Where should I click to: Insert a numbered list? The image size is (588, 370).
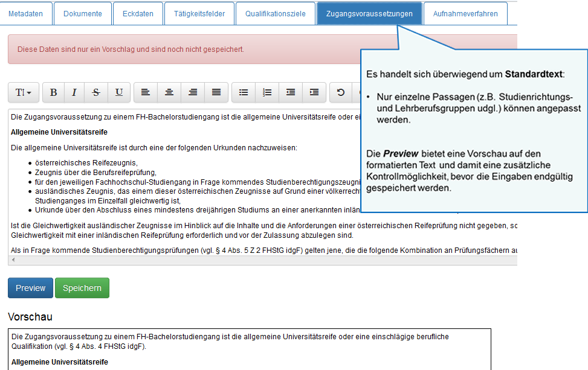pyautogui.click(x=268, y=92)
